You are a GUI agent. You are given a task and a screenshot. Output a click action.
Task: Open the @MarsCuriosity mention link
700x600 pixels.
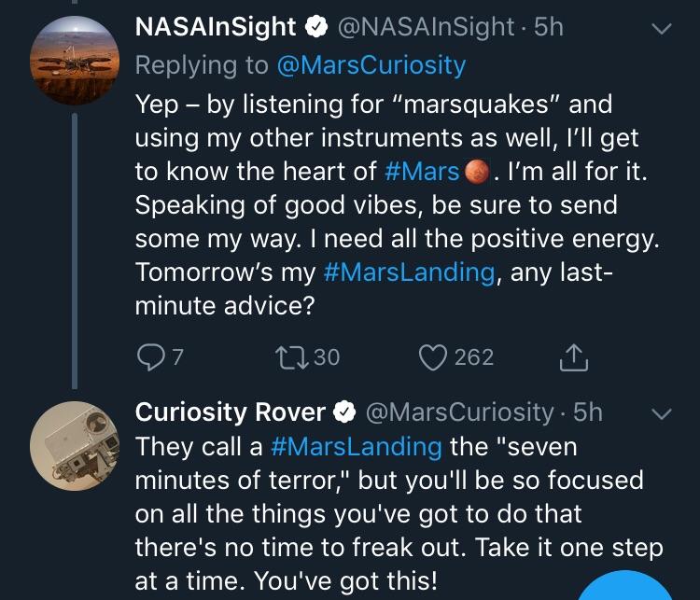tap(371, 65)
